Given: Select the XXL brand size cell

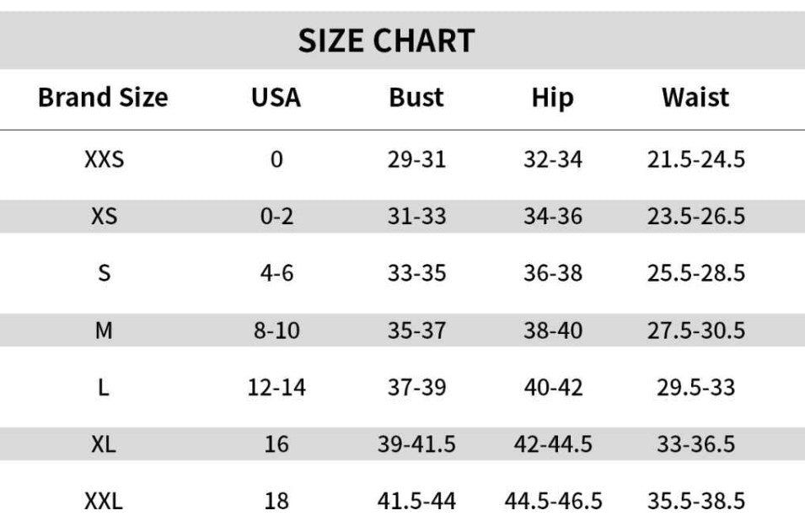Looking at the screenshot, I should click(x=104, y=502).
